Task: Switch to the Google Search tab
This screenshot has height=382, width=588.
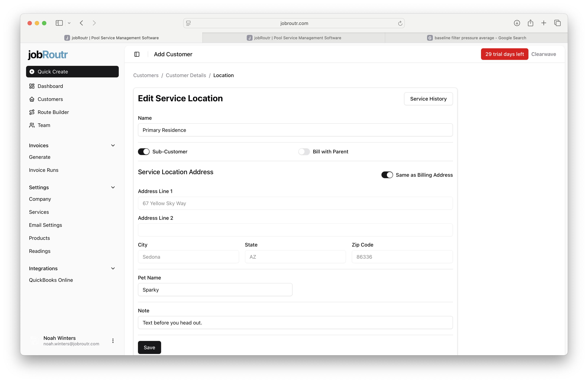Action: pyautogui.click(x=477, y=38)
